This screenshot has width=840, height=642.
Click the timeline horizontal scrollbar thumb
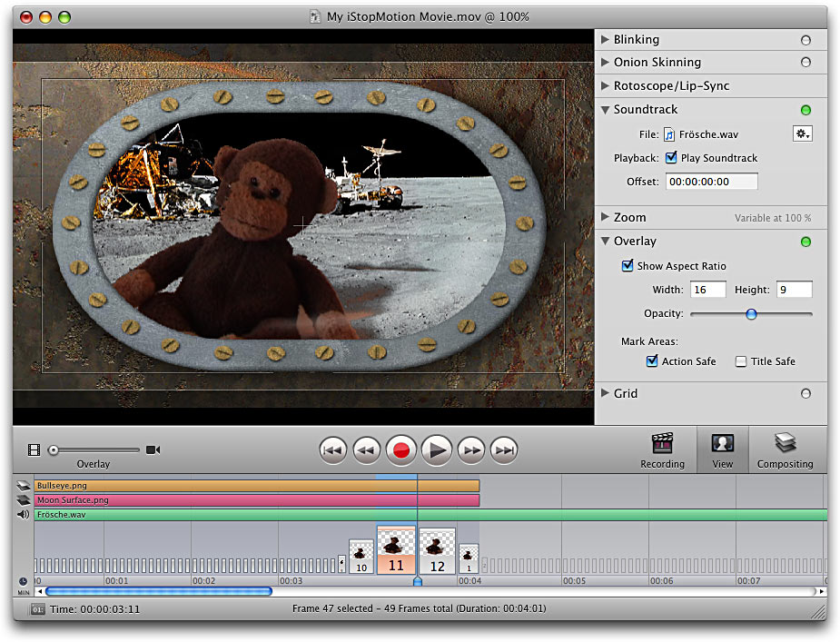point(159,592)
